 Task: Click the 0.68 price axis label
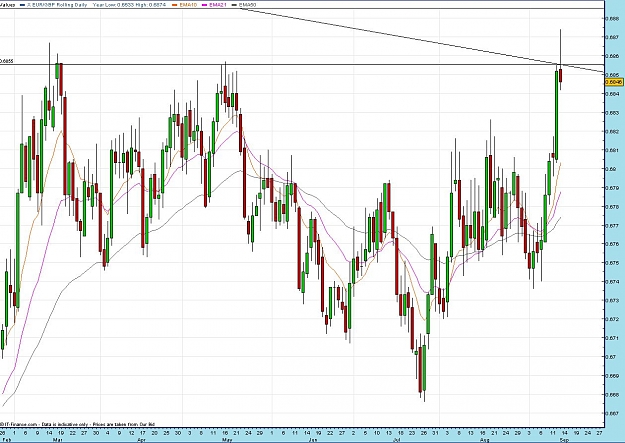611,169
